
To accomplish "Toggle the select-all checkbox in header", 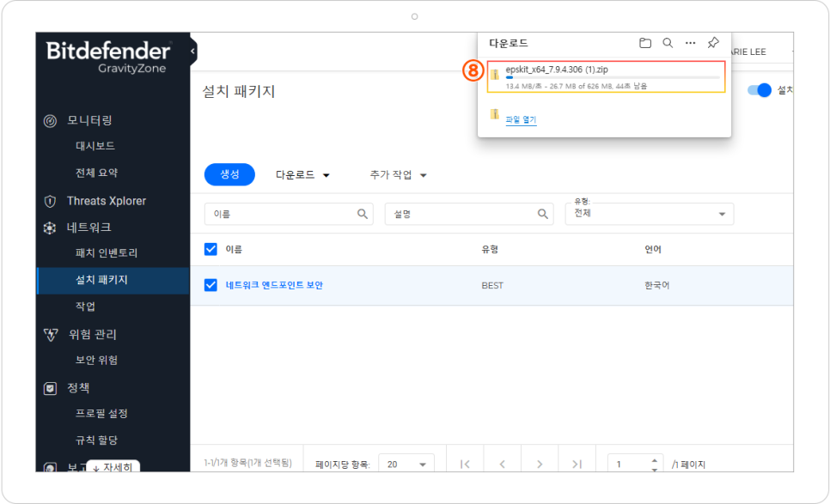I will (x=211, y=249).
